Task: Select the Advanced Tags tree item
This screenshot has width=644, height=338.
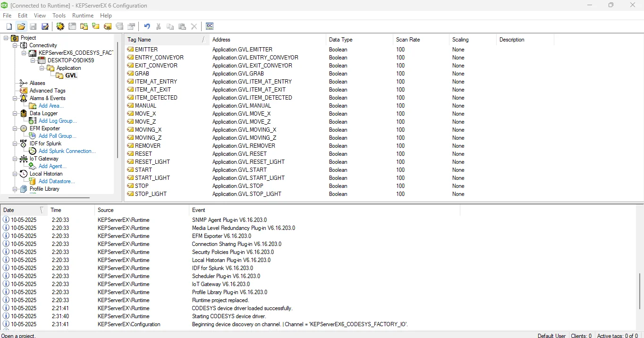Action: (x=47, y=91)
